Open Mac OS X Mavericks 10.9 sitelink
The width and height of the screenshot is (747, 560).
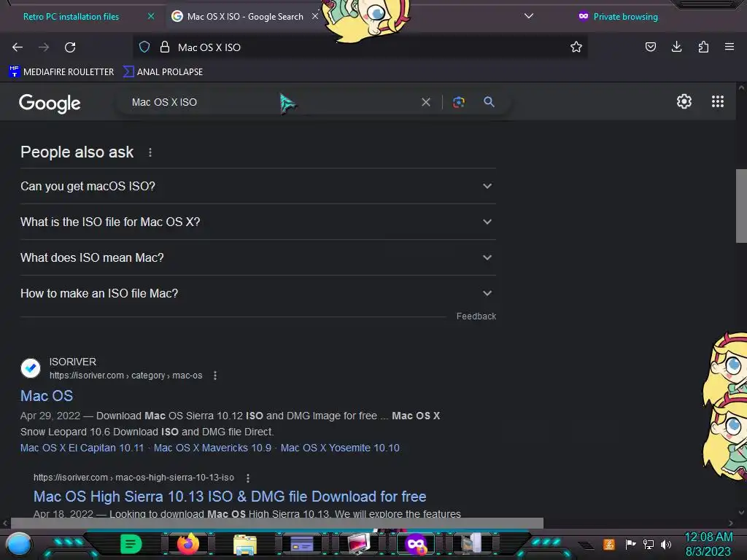click(x=212, y=448)
